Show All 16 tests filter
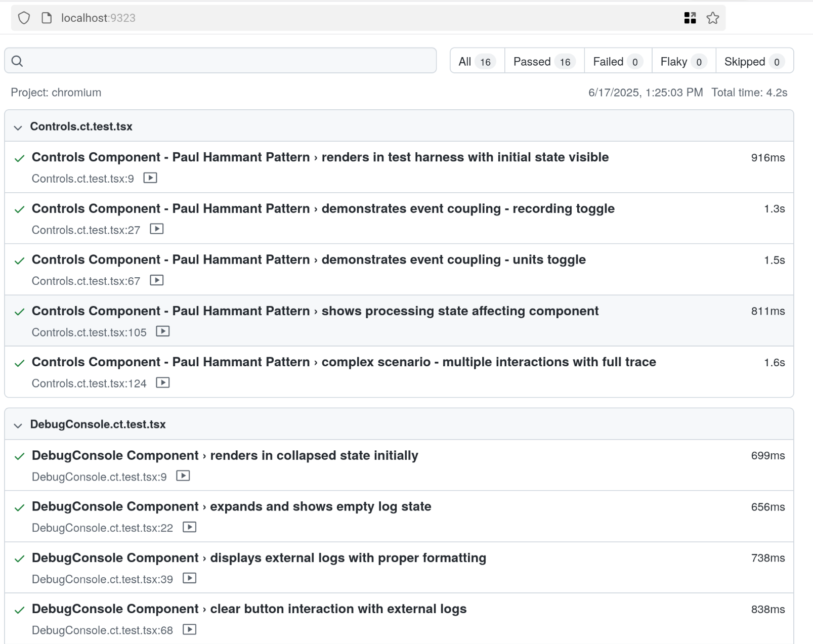Screen dimensions: 813x644 tap(477, 62)
